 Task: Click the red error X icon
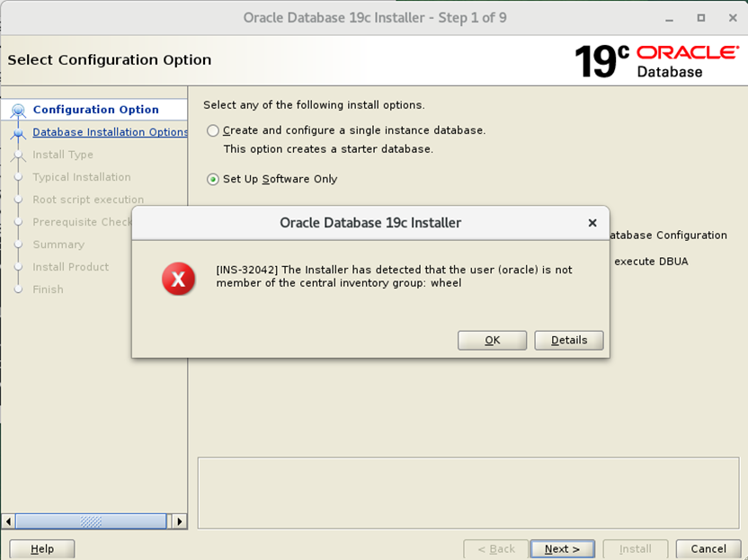178,279
